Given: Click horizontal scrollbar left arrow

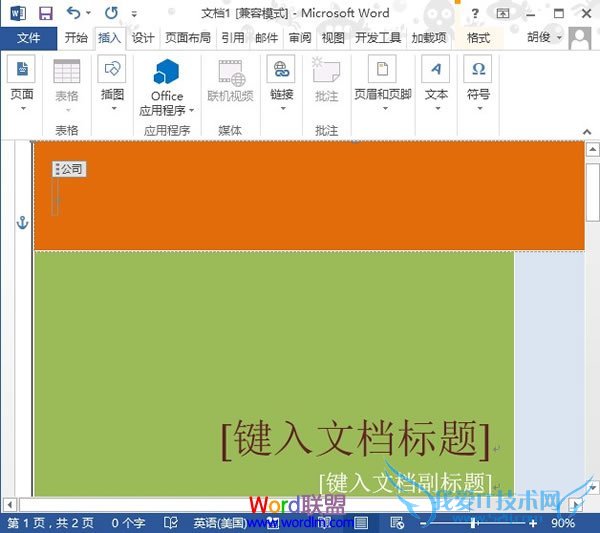Looking at the screenshot, I should click(x=10, y=505).
